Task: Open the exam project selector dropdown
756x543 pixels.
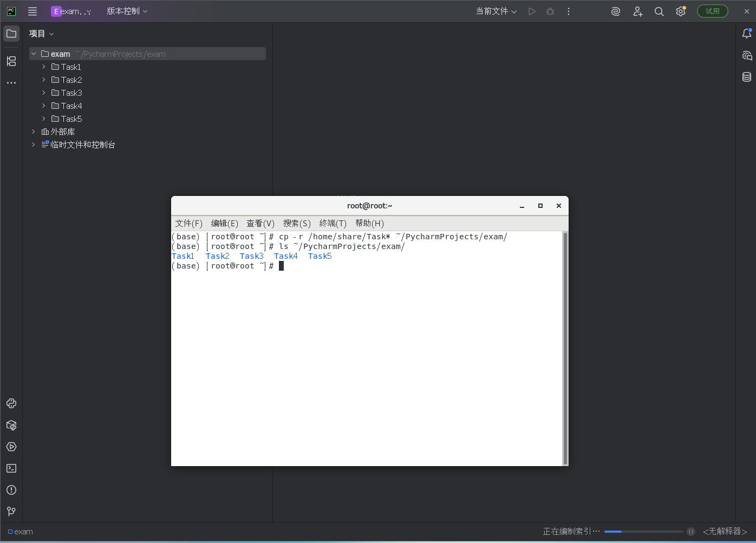Action: pyautogui.click(x=71, y=11)
